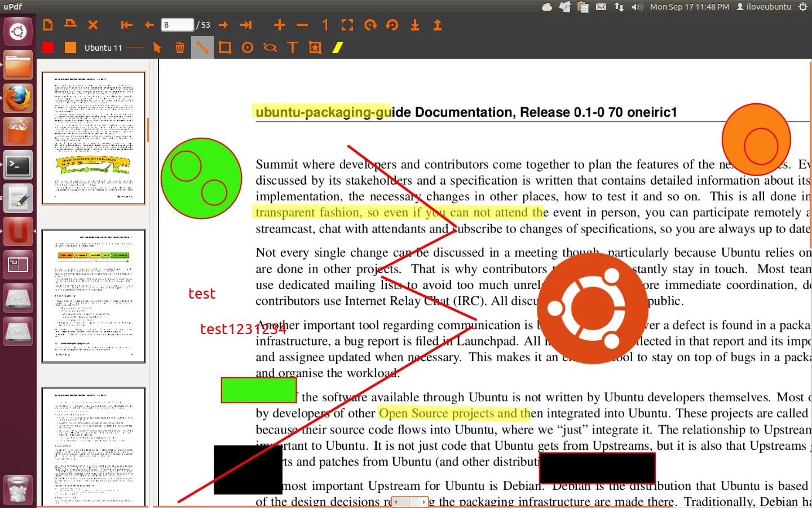
Task: Open the date and time menu
Action: pos(689,7)
